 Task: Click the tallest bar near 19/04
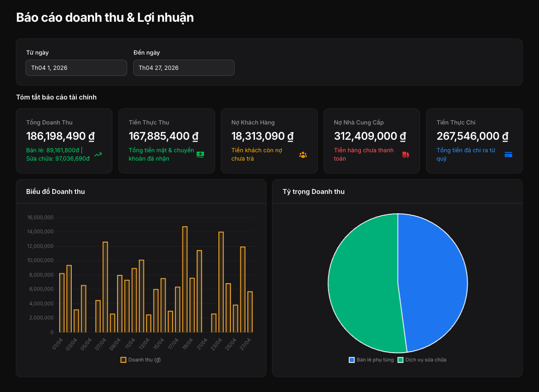pos(185,279)
